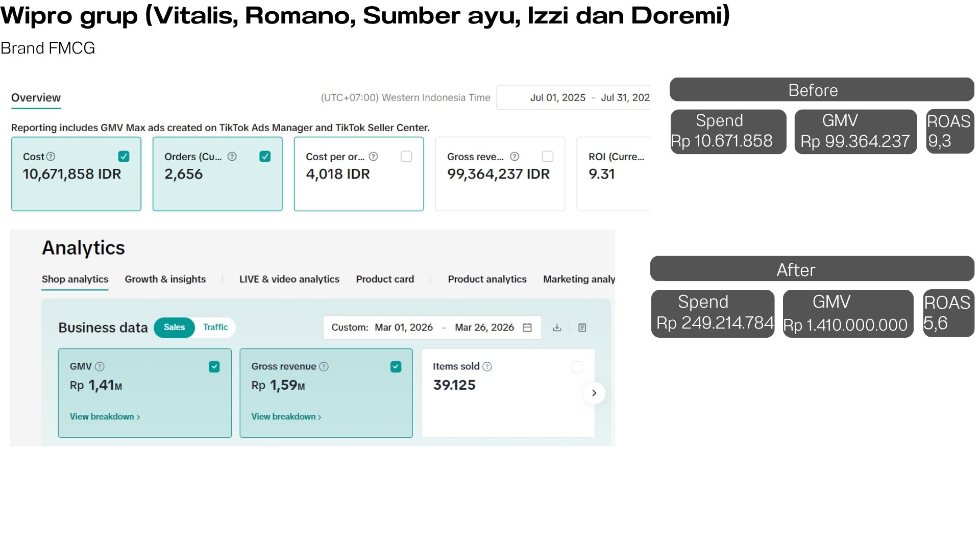This screenshot has width=980, height=551.
Task: Expand View breakdown under GMV
Action: point(105,417)
